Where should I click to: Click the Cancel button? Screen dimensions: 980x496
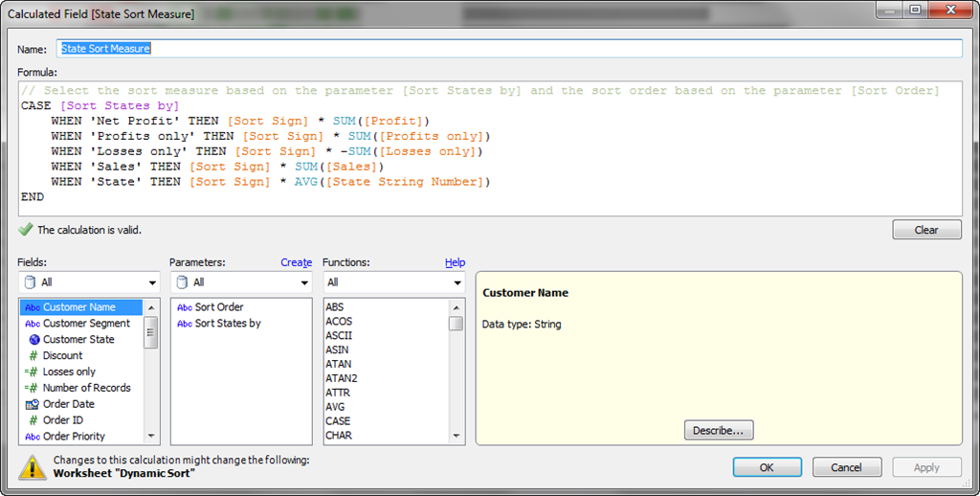click(x=847, y=467)
